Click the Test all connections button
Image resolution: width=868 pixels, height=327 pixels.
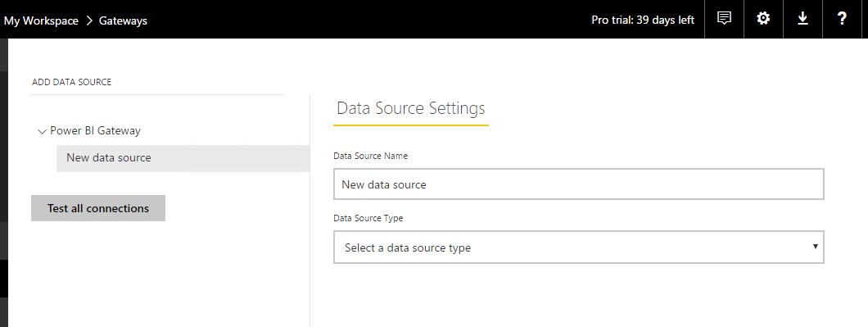click(98, 208)
